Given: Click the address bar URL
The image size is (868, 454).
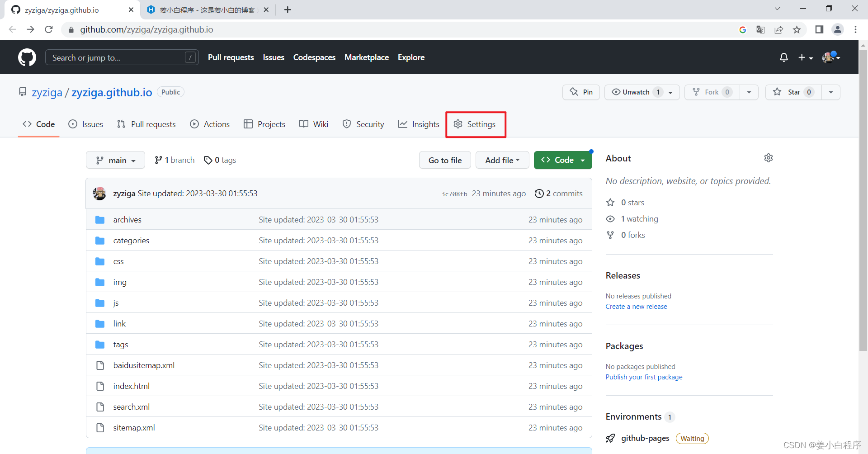Looking at the screenshot, I should pyautogui.click(x=146, y=29).
